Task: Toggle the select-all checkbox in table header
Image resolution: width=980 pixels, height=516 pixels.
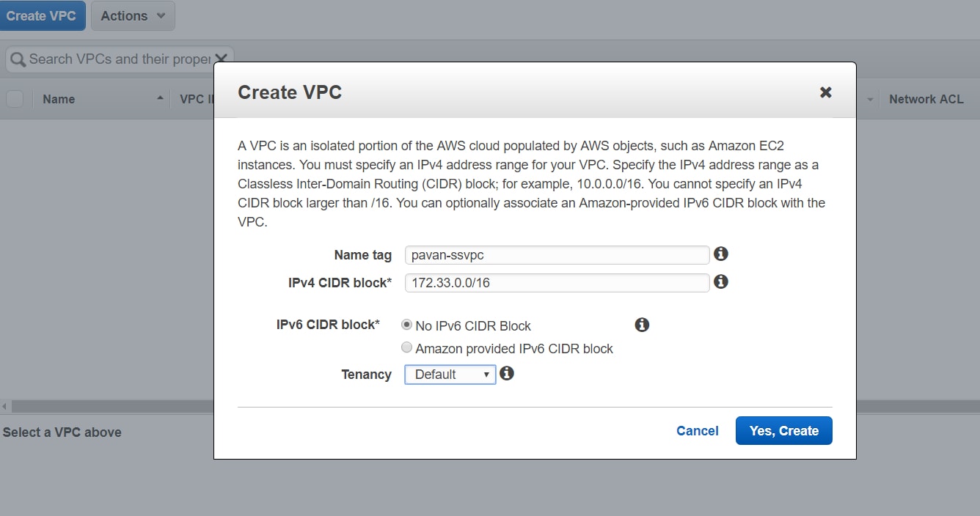Action: (x=15, y=99)
